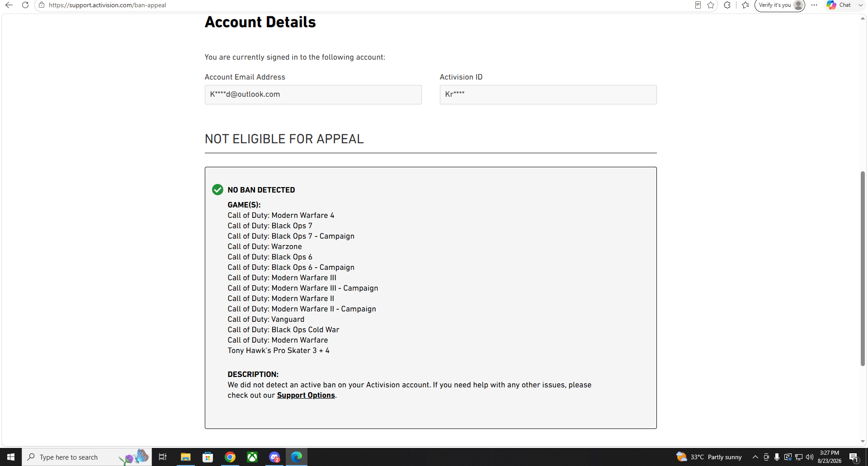The height and width of the screenshot is (466, 868).
Task: Select Call of Duty: Modern Warfare 4 text
Action: pos(281,215)
